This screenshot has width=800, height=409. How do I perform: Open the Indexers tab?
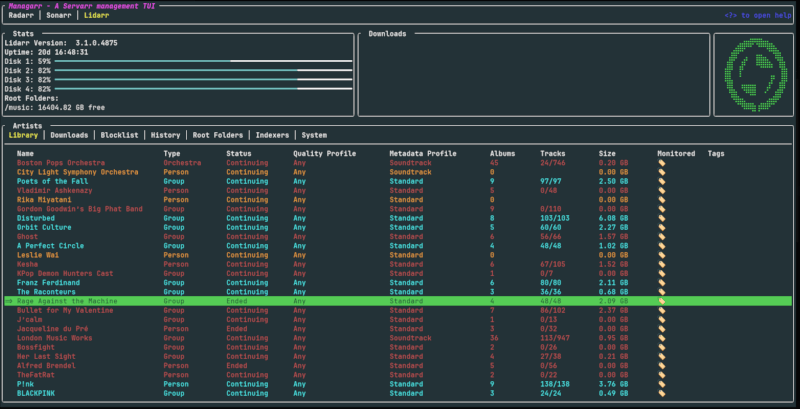pos(272,135)
